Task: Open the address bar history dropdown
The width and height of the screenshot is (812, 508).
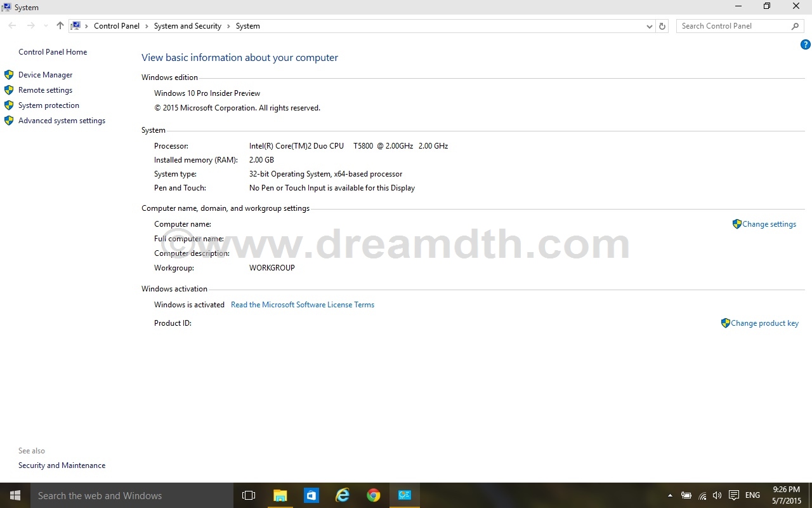Action: pyautogui.click(x=649, y=26)
